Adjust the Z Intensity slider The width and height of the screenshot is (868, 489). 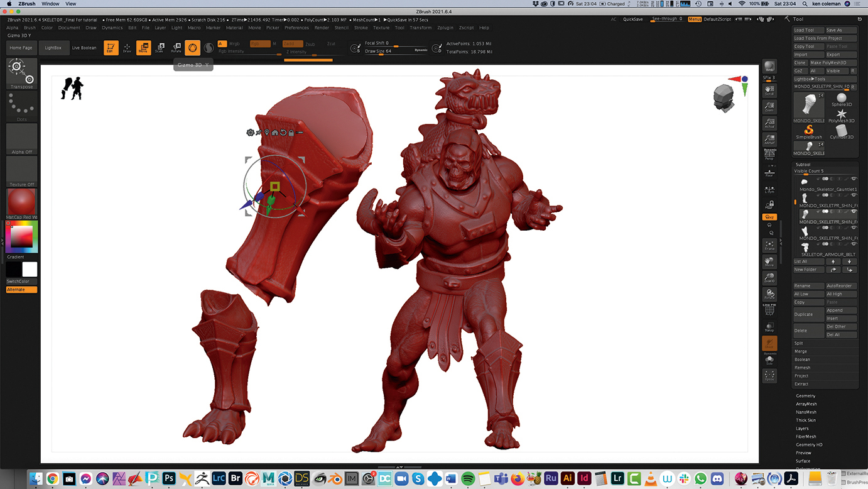(313, 52)
